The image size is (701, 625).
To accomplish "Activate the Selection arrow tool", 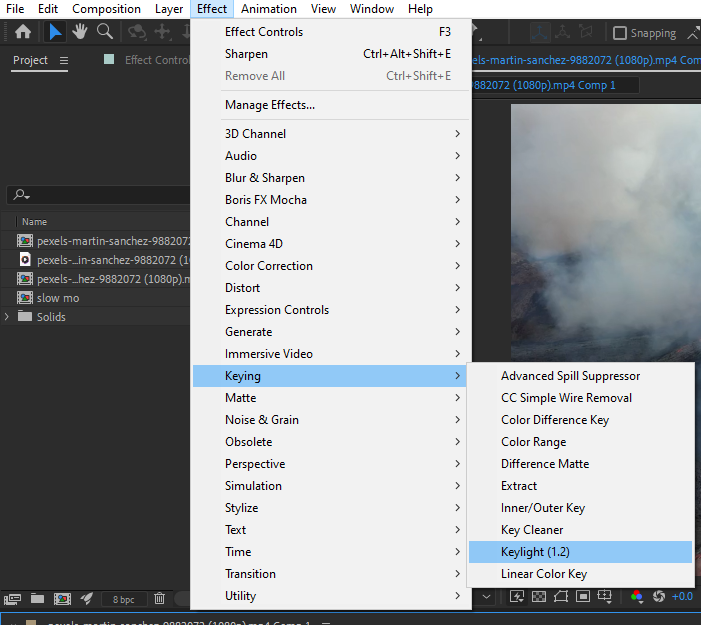I will (x=55, y=32).
